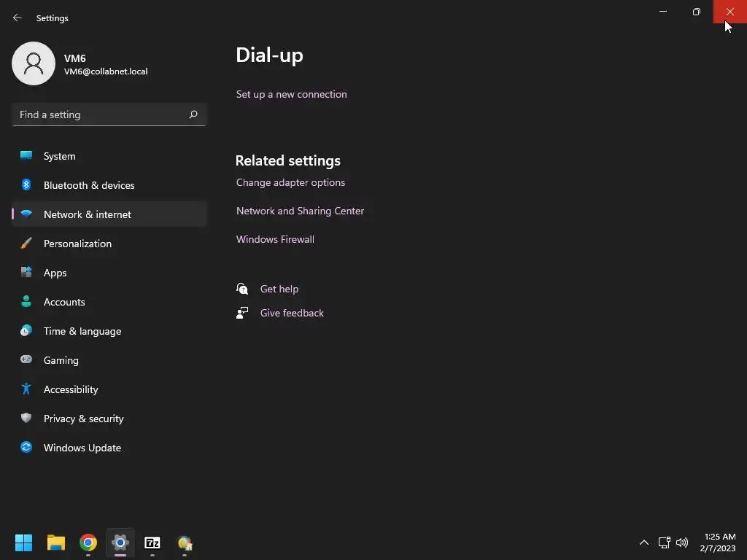Screen dimensions: 747x560
Task: Open the volume speaker tray icon
Action: click(682, 542)
